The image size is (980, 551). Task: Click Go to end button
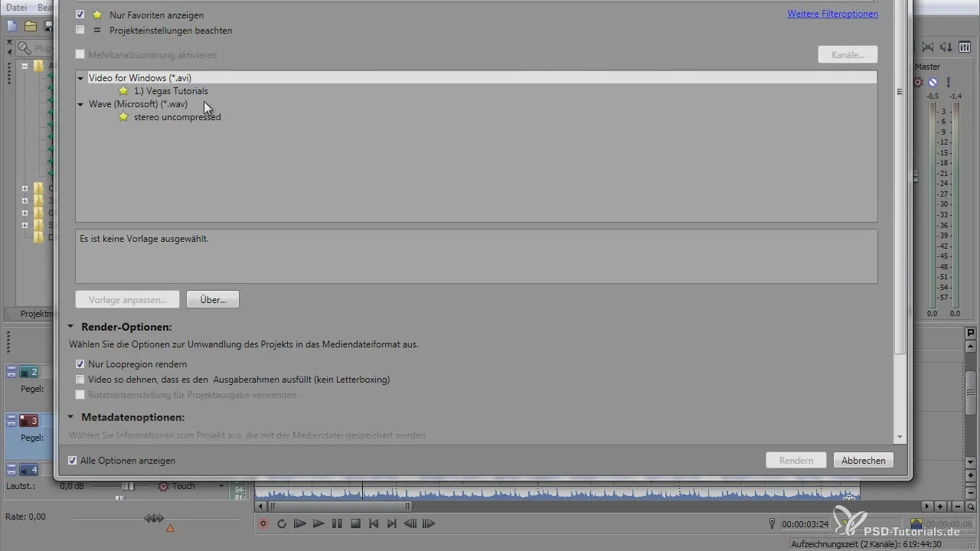click(x=392, y=524)
